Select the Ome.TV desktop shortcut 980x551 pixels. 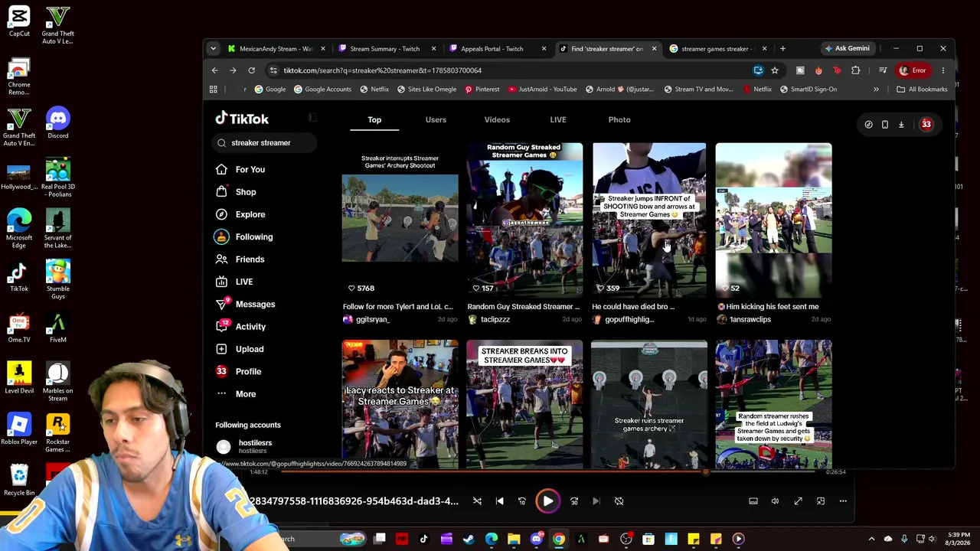pos(19,328)
